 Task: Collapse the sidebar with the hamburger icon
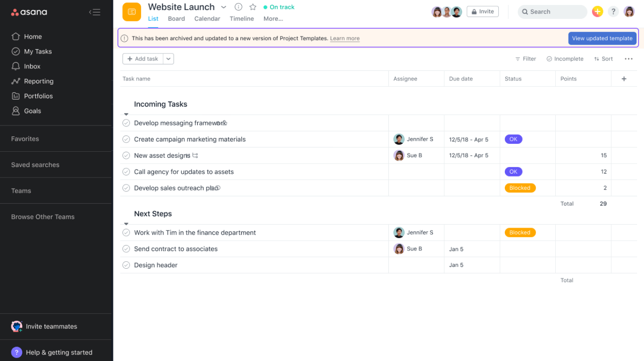click(95, 12)
